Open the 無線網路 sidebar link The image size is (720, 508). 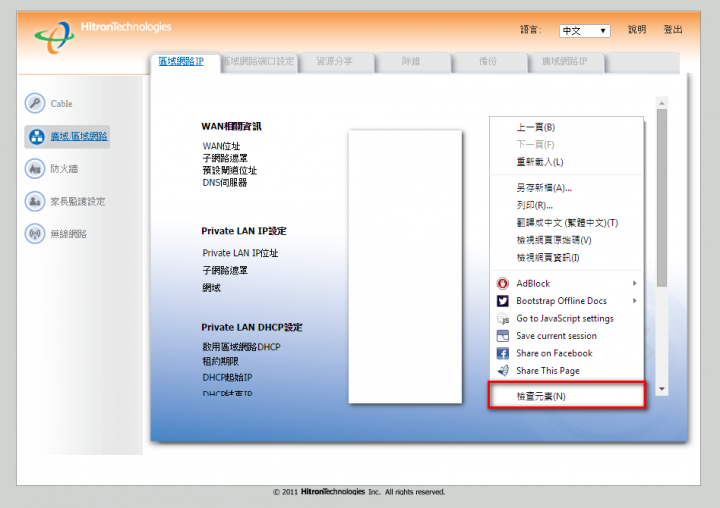pyautogui.click(x=68, y=234)
